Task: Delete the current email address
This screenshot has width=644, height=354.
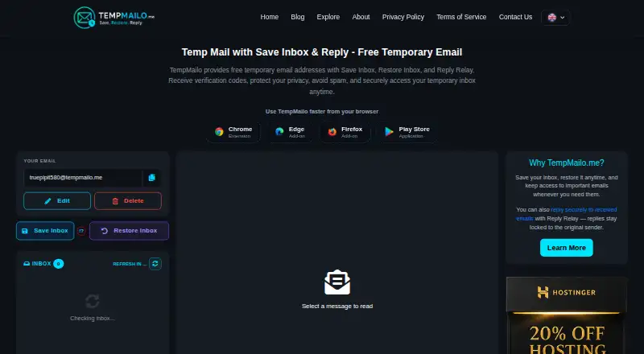Action: pyautogui.click(x=128, y=201)
